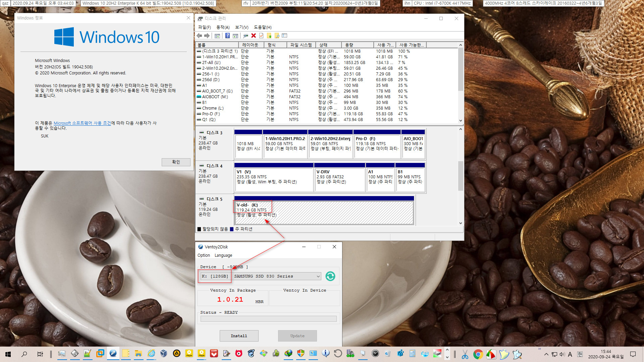Open the Windows Defender shield taskbar icon
644x362 pixels.
(x=301, y=353)
